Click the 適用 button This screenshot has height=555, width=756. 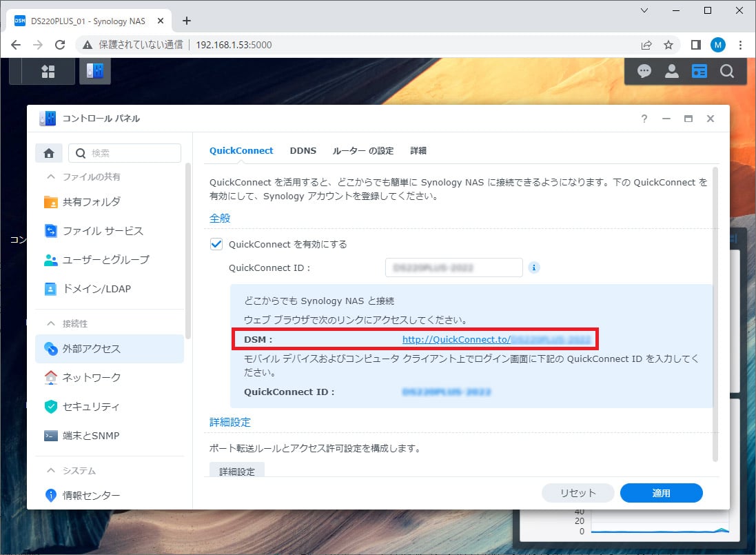[661, 493]
